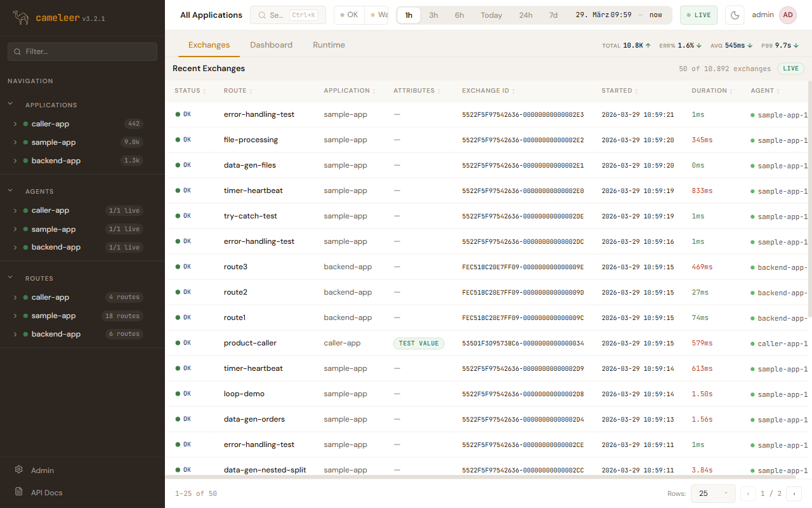Collapse the Agents navigation section

click(10, 191)
